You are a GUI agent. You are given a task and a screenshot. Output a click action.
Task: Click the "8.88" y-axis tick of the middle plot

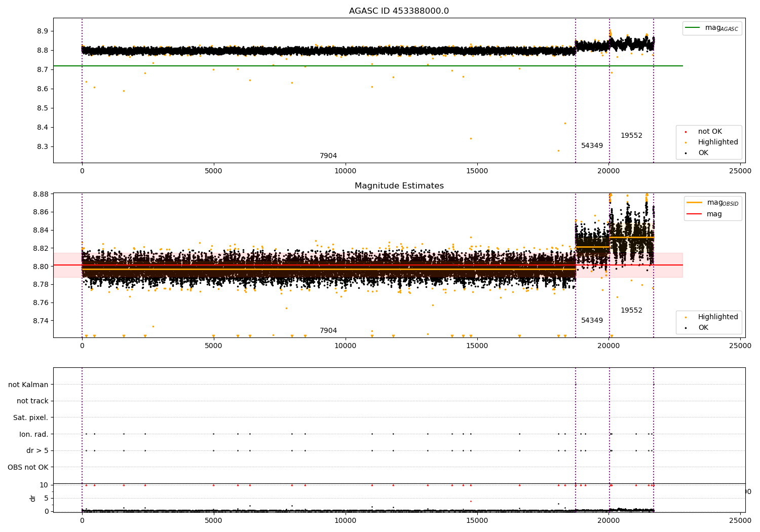41,195
